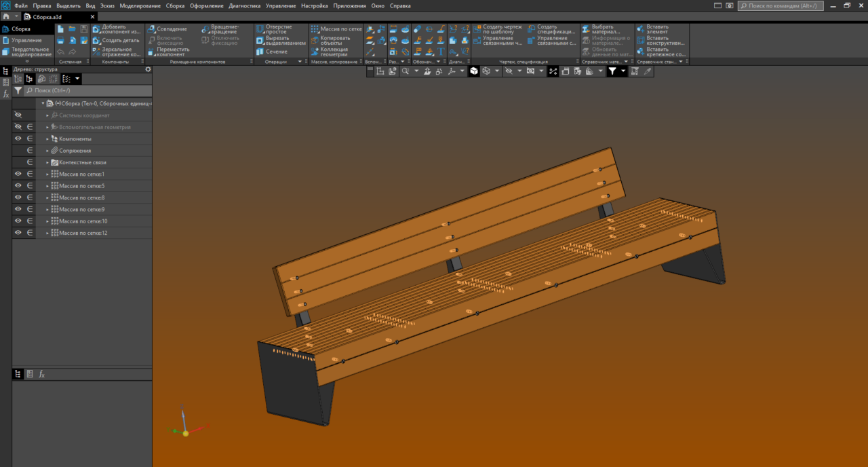
Task: Toggle visibility of Массив по сетке:10
Action: click(18, 221)
